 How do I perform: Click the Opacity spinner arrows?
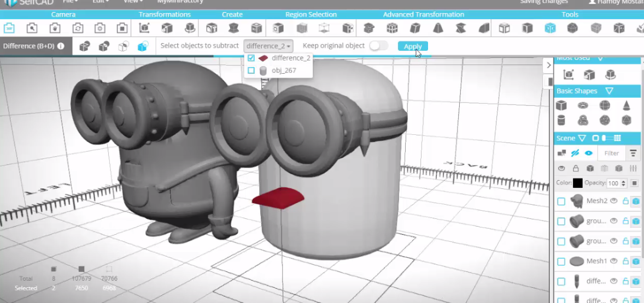coord(623,183)
